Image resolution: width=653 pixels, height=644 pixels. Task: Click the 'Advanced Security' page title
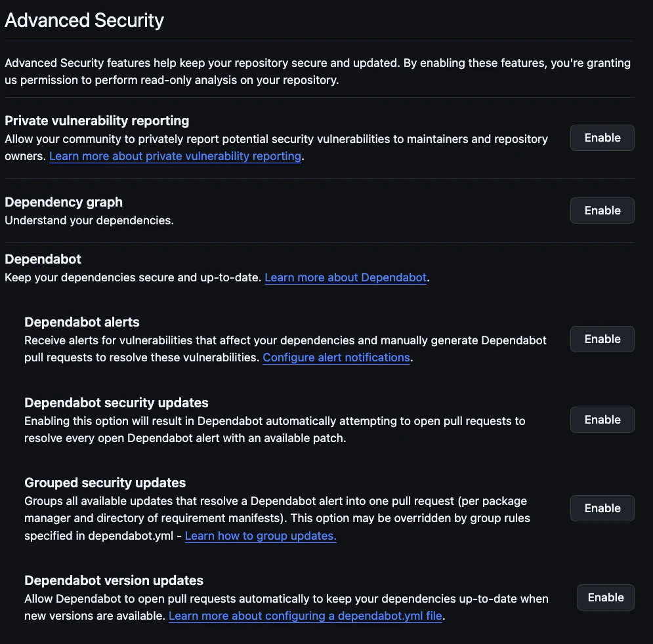(84, 20)
